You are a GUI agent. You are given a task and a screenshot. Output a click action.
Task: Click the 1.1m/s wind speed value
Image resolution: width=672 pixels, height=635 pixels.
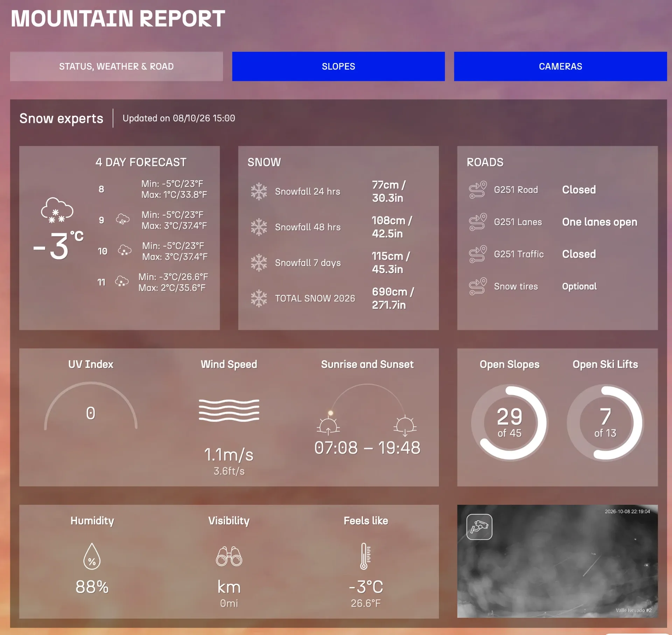click(229, 455)
